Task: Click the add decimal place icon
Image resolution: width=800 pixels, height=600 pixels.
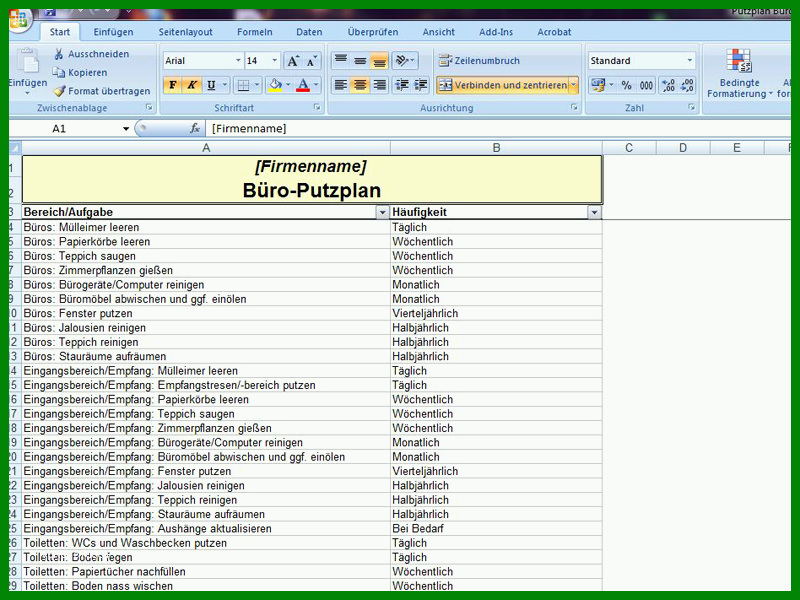Action: click(668, 85)
